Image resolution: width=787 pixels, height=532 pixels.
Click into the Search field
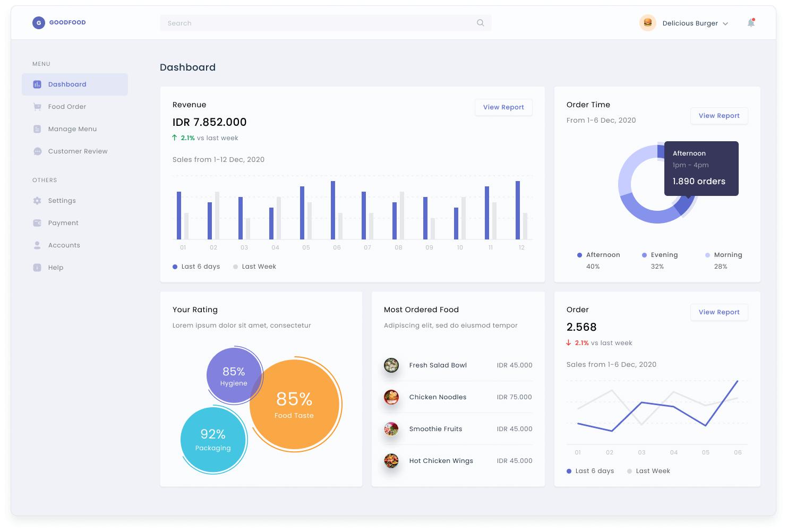click(326, 23)
